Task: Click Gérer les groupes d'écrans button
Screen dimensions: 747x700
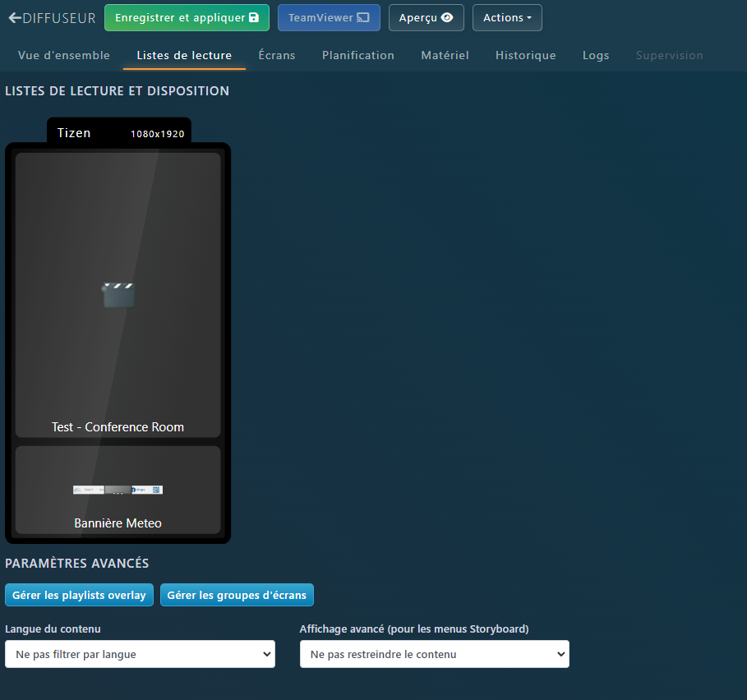Action: (x=237, y=595)
